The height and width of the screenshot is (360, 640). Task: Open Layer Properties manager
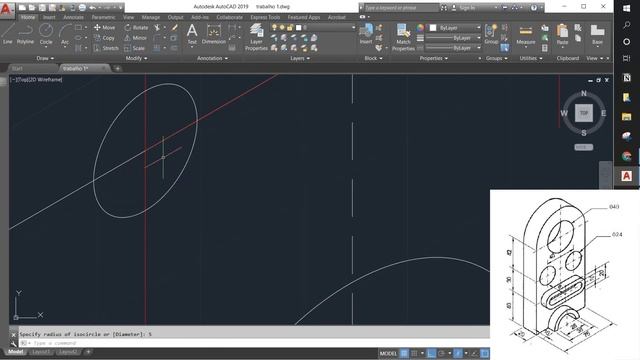click(x=256, y=37)
